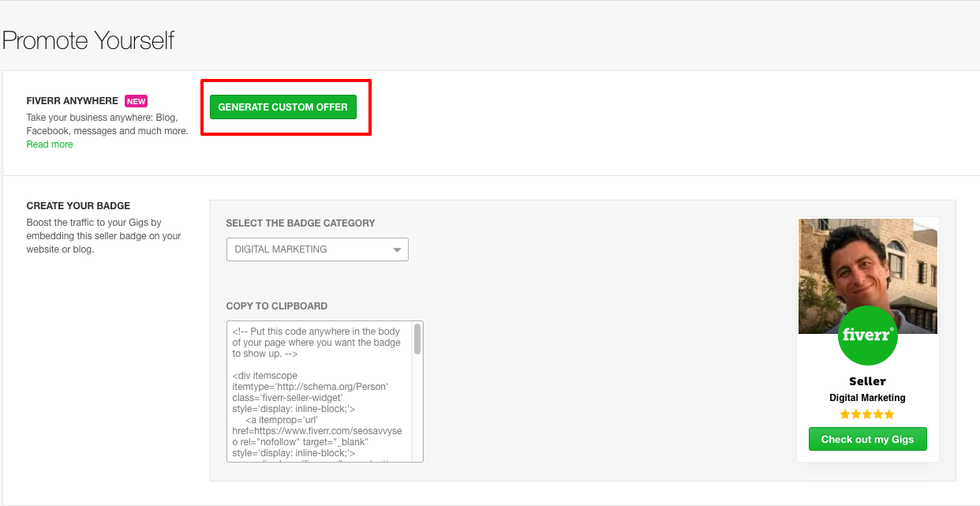The width and height of the screenshot is (980, 506).
Task: Open the Read more link
Action: [49, 144]
